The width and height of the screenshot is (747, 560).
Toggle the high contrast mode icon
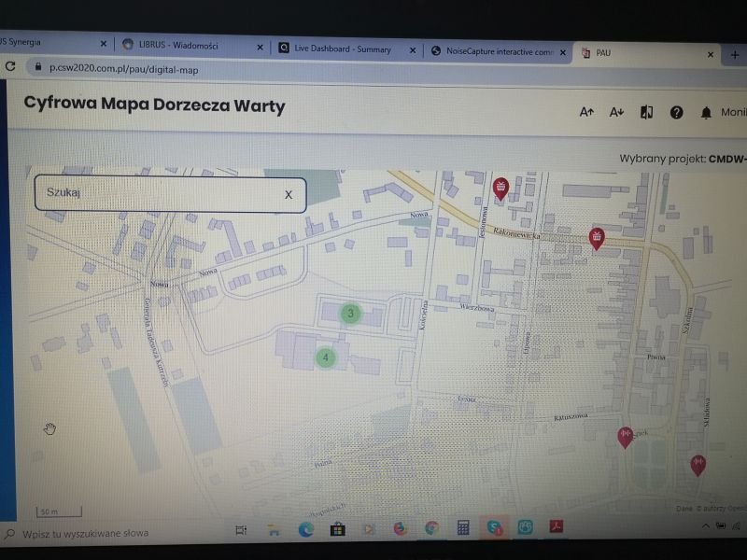[646, 112]
